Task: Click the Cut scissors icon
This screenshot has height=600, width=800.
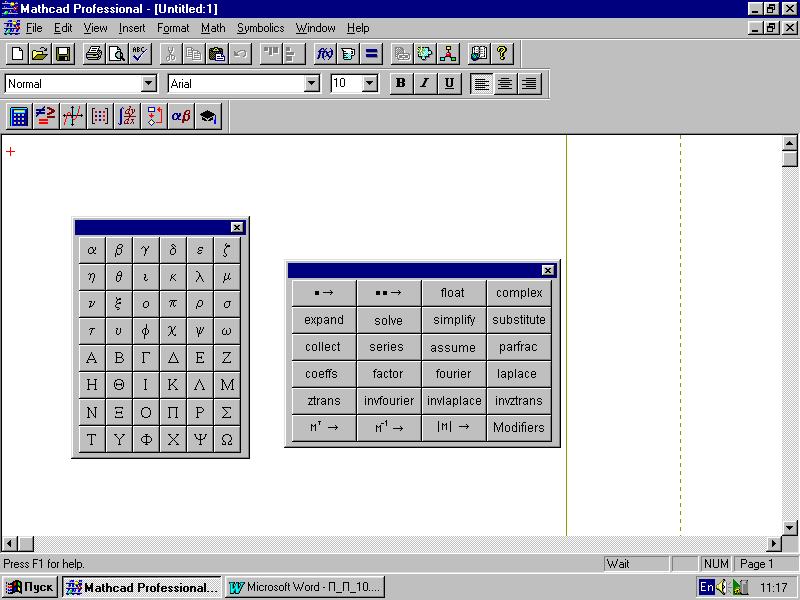Action: point(171,54)
